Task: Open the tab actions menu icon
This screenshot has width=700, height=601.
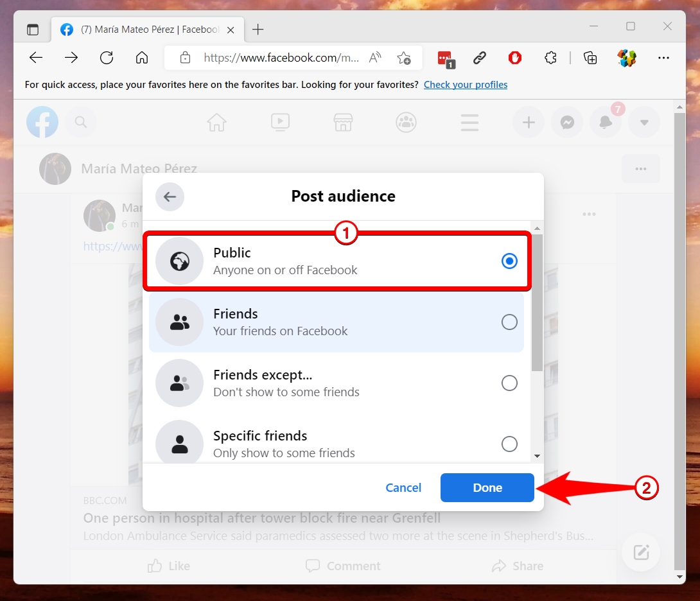Action: pyautogui.click(x=33, y=30)
